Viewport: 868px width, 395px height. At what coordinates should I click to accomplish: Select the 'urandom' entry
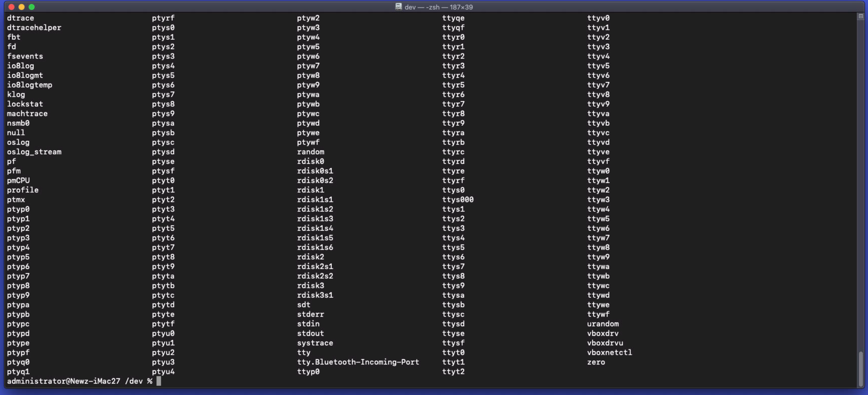603,324
